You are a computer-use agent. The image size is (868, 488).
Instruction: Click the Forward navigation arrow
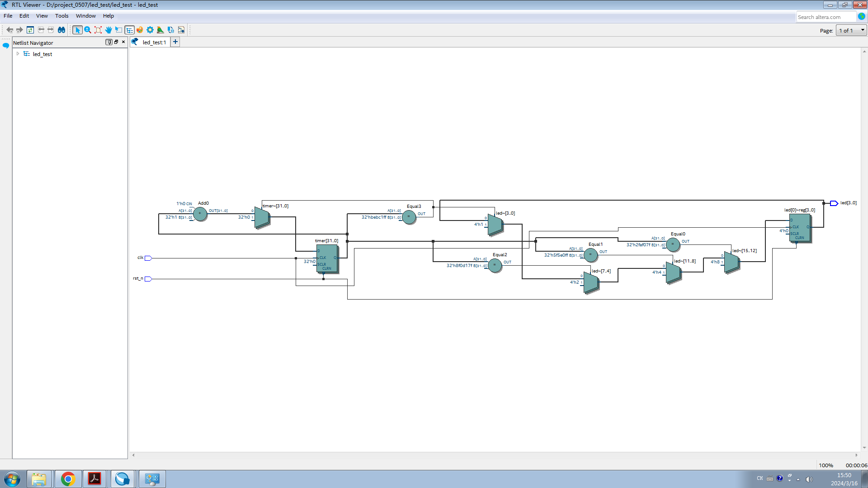point(19,30)
